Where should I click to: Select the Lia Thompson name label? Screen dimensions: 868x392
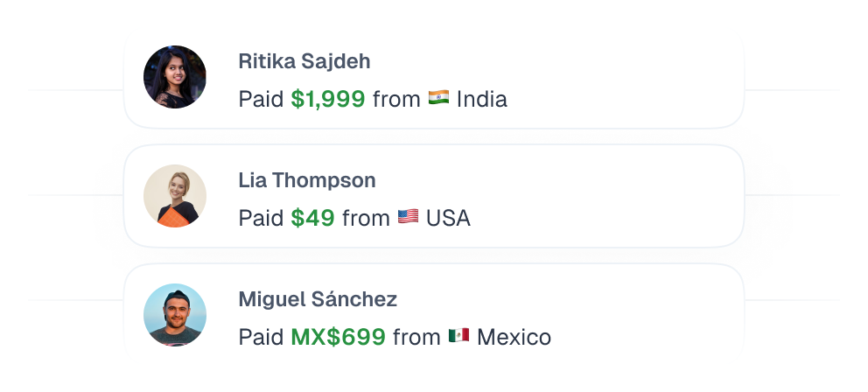pos(307,180)
